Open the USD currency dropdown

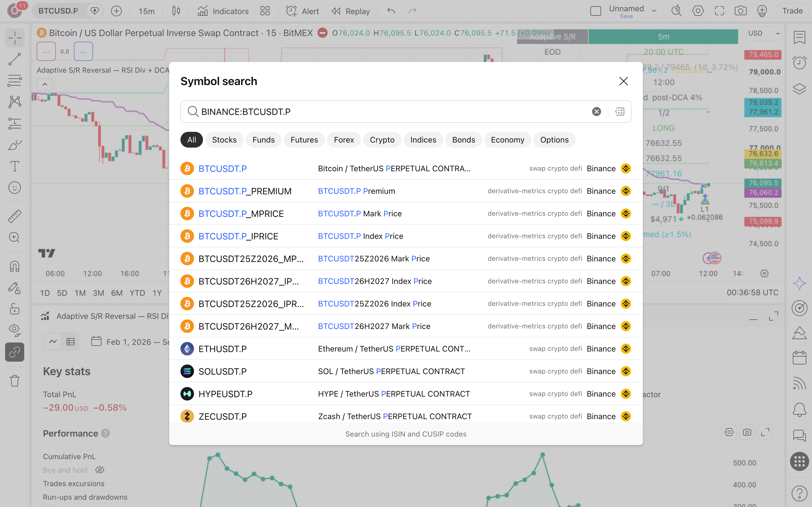764,33
